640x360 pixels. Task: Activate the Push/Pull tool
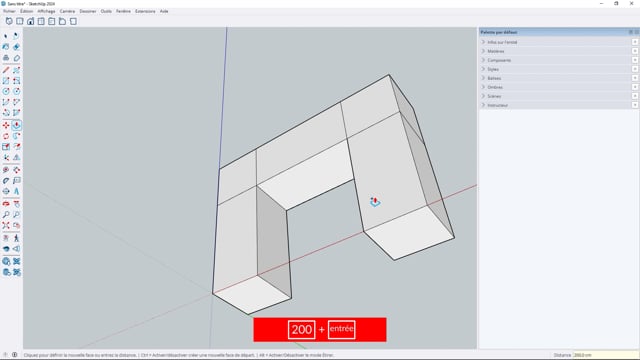point(16,125)
